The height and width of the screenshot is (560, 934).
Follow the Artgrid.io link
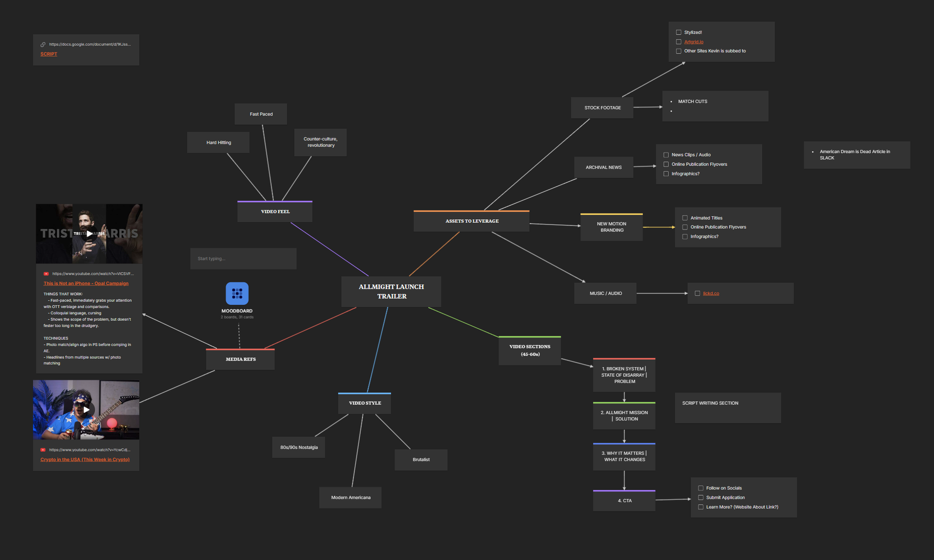694,41
